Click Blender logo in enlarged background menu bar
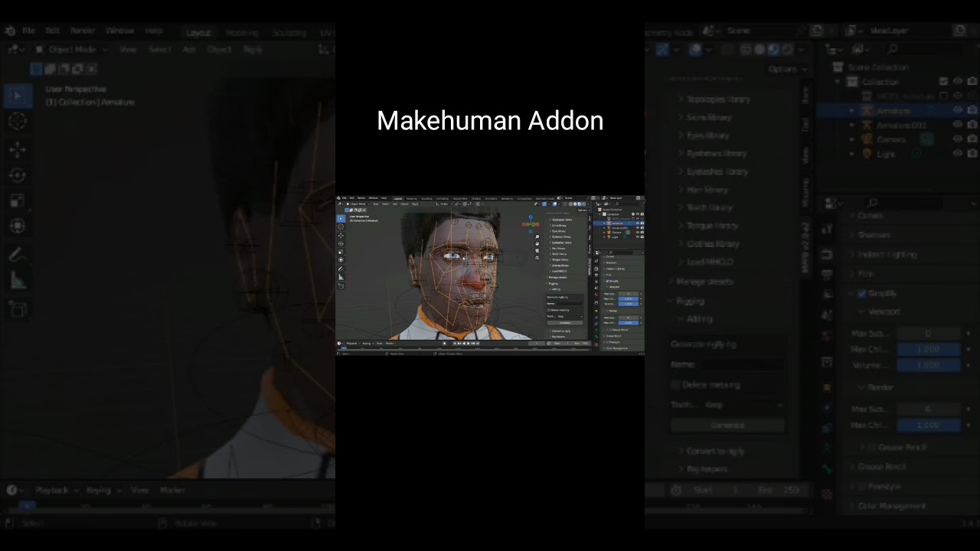This screenshot has width=980, height=551. tap(10, 31)
